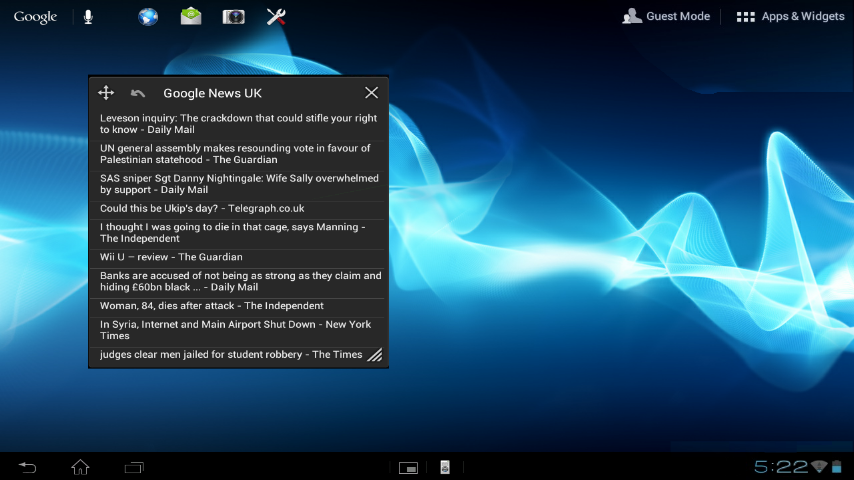This screenshot has height=480, width=854.
Task: Open Apps & Widgets drawer
Action: 790,17
